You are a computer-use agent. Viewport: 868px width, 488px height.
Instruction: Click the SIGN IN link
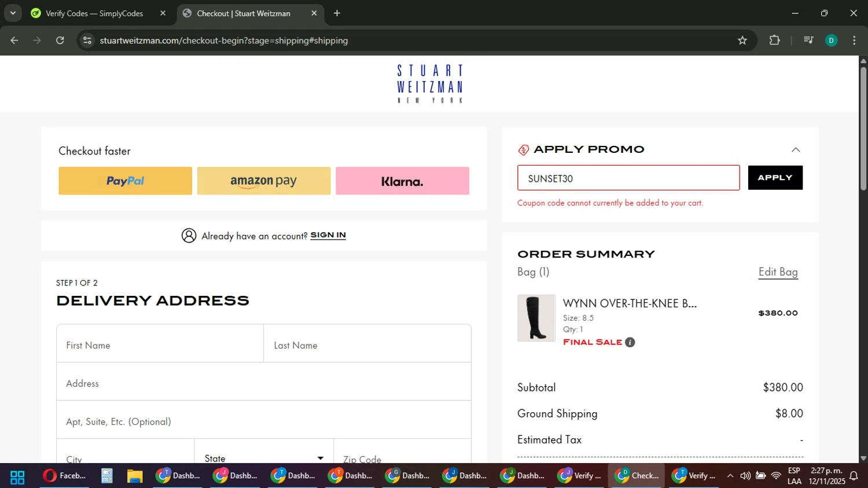(328, 235)
